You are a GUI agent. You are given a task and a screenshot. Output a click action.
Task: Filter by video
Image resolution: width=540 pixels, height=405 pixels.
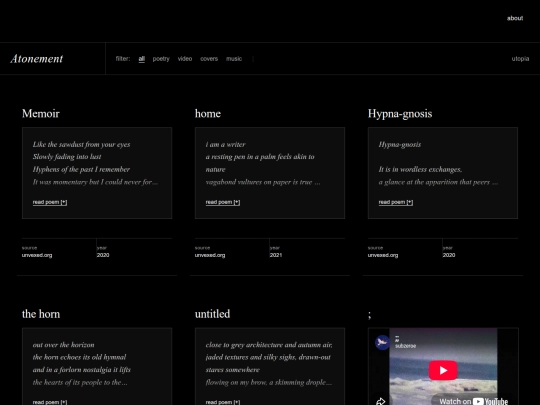[x=185, y=59]
